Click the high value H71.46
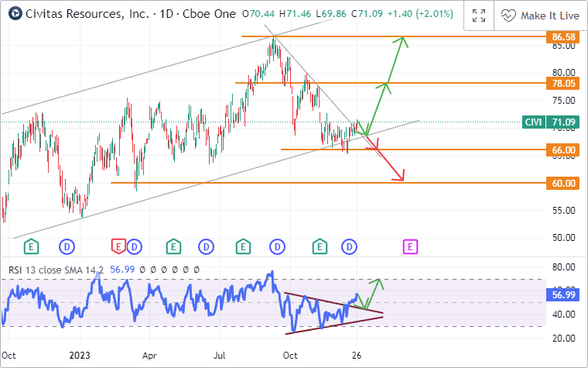 point(295,14)
